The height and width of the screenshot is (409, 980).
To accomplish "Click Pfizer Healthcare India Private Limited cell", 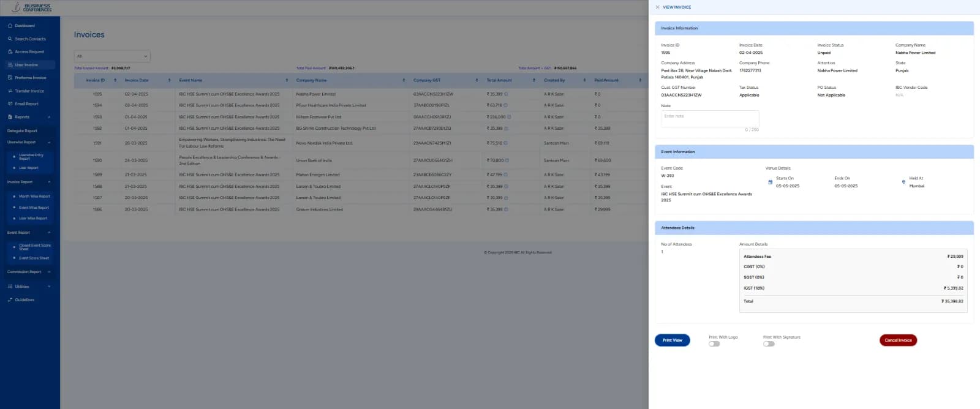I will click(x=331, y=105).
